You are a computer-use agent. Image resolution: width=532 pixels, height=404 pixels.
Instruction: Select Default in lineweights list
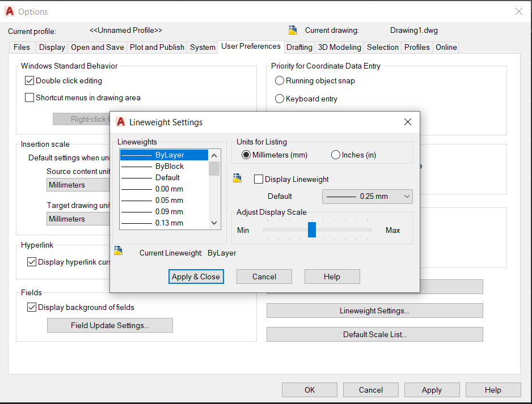coord(164,177)
